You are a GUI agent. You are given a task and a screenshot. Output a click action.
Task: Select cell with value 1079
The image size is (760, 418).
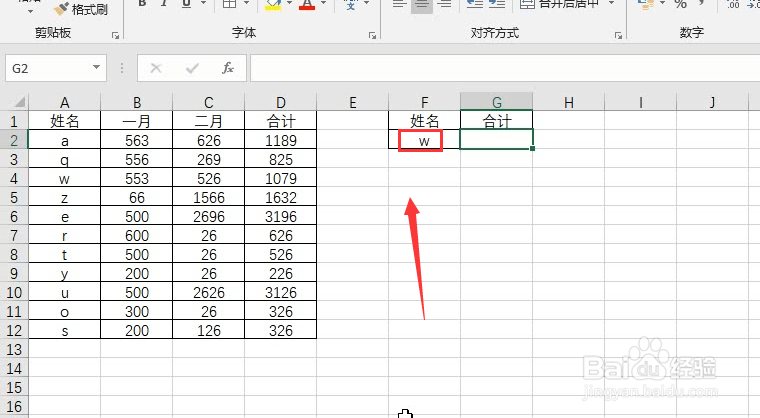[281, 178]
